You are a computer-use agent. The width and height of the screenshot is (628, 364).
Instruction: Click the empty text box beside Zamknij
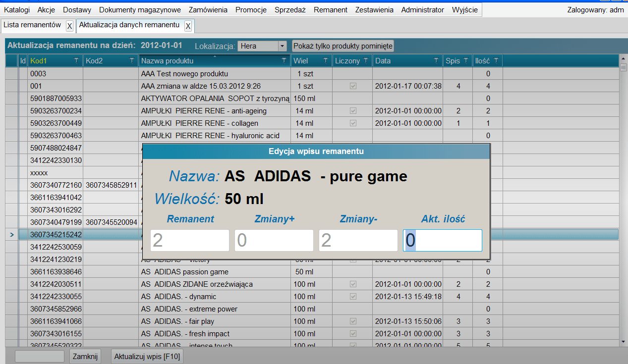(40, 356)
